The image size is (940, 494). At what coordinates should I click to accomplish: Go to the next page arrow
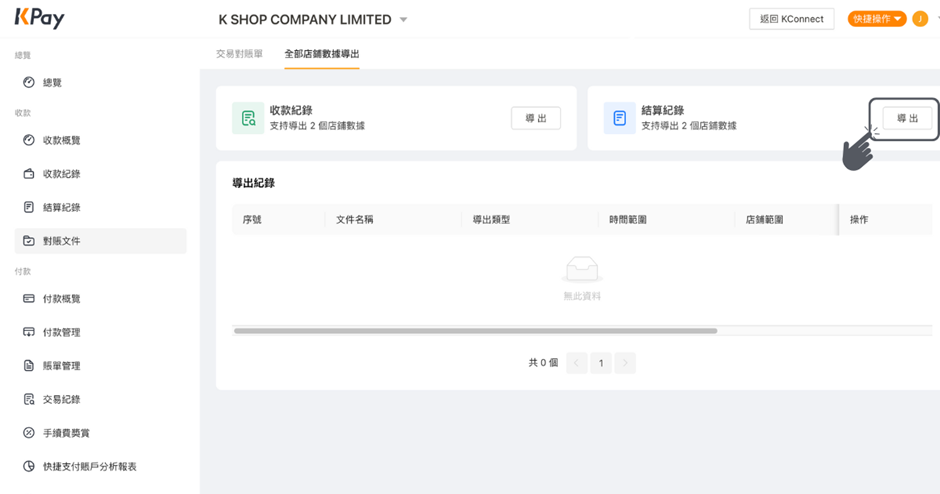[625, 363]
